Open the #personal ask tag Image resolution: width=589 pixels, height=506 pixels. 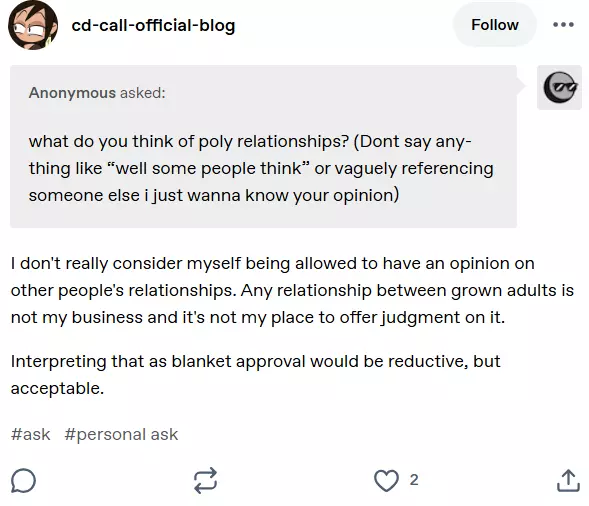(x=121, y=435)
